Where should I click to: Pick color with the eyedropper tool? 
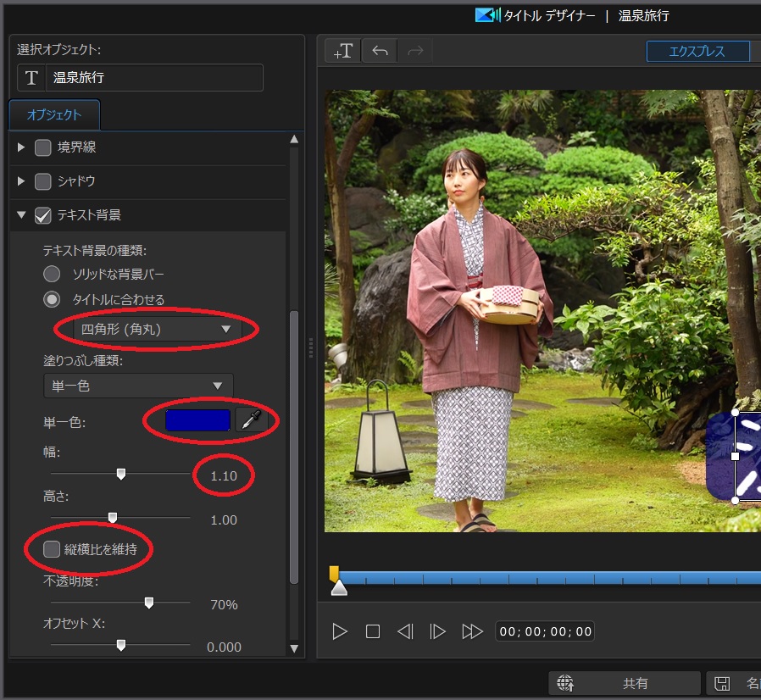point(252,419)
